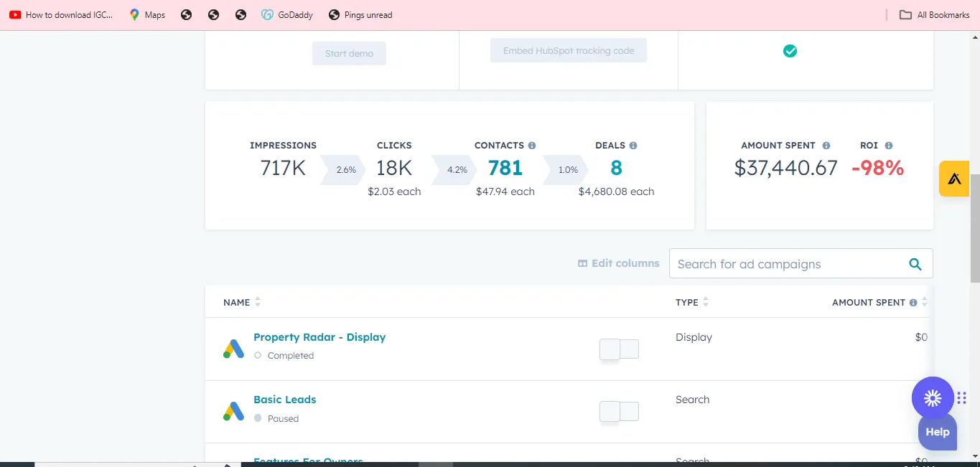Open the purple assistant chat icon

point(933,397)
